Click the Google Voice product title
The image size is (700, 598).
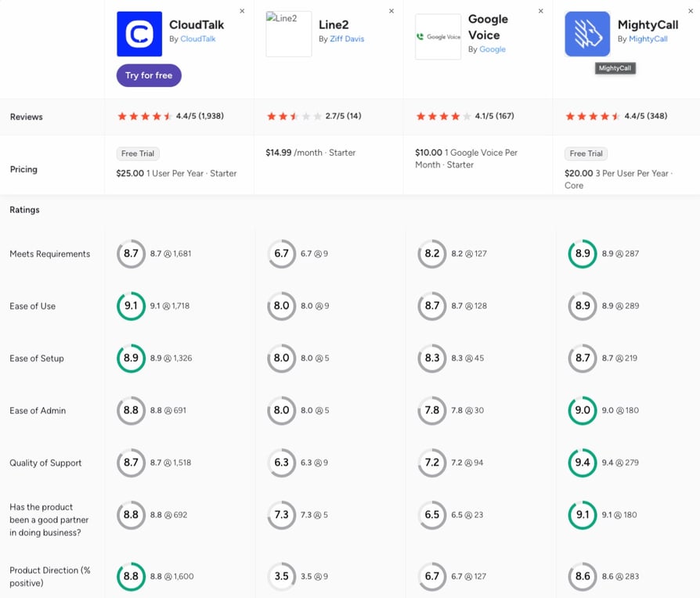(488, 27)
